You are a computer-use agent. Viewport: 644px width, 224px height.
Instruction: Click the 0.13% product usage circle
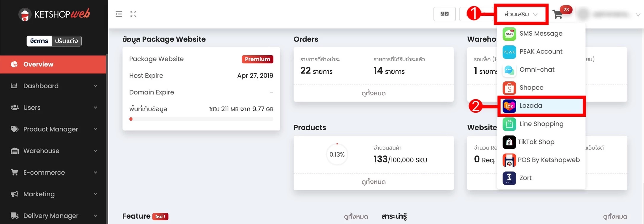coord(337,154)
